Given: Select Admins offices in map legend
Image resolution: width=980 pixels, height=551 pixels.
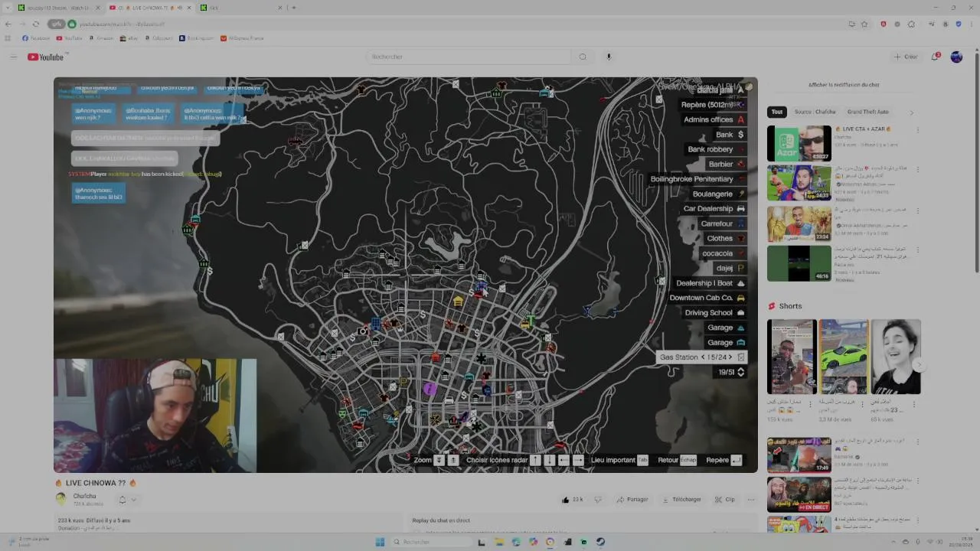Looking at the screenshot, I should [714, 119].
